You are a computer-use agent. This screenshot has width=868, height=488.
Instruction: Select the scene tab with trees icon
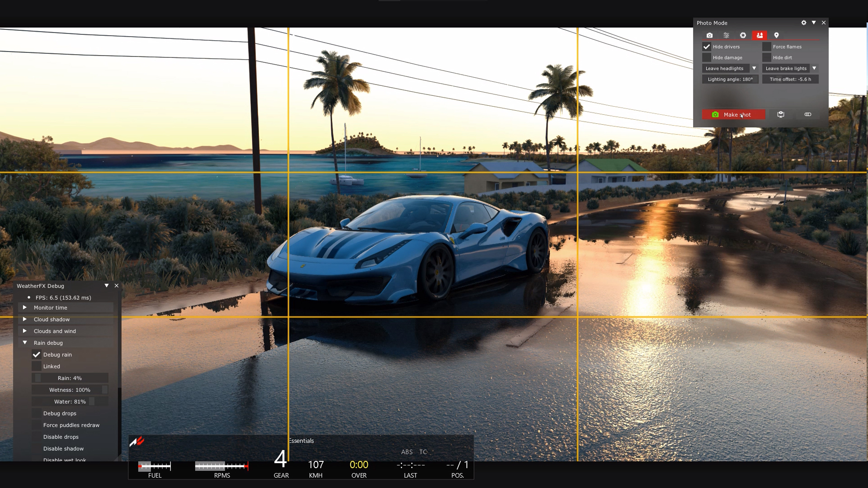tap(759, 35)
